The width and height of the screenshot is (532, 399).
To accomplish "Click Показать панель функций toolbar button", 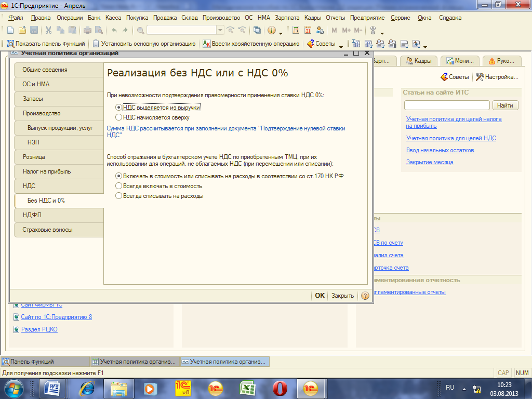I will coord(46,44).
